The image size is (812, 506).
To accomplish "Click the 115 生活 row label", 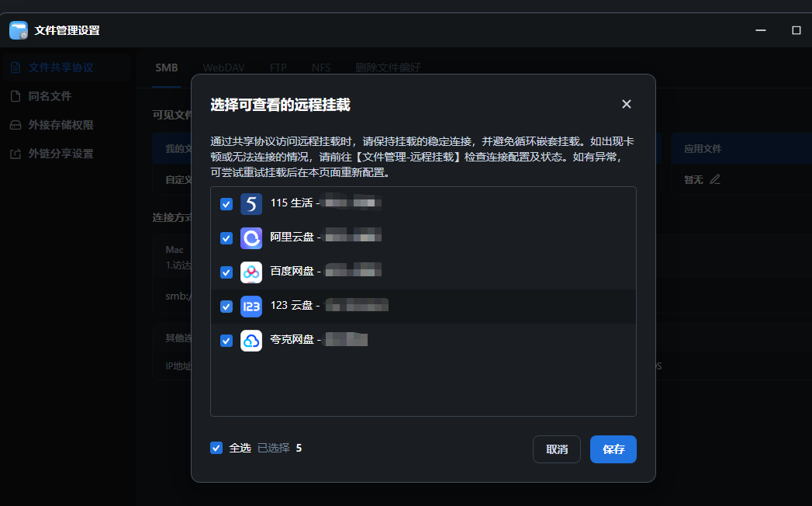I will click(x=292, y=203).
